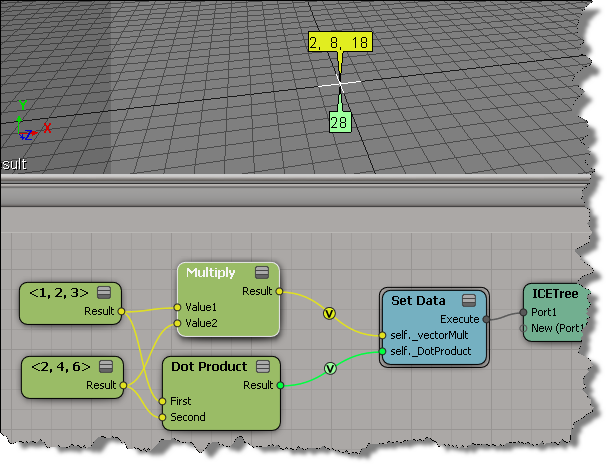Image resolution: width=607 pixels, height=464 pixels.
Task: Select the self._vectorMult input port
Action: tap(382, 335)
